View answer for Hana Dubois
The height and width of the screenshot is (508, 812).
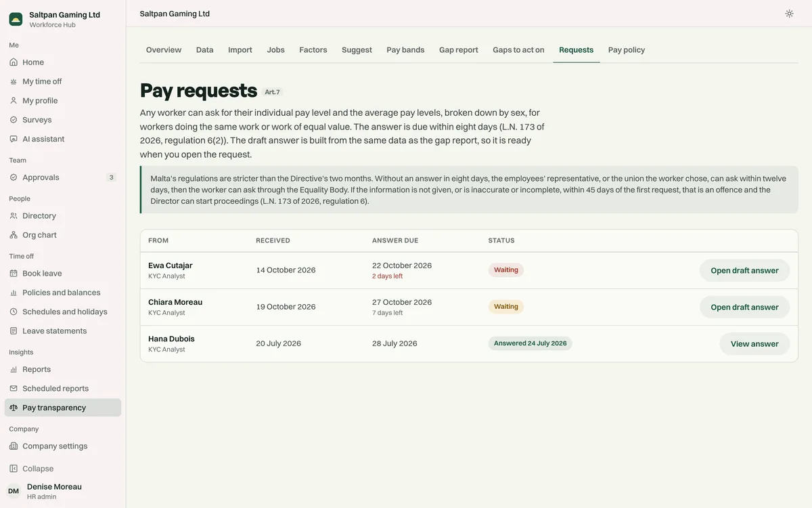754,343
